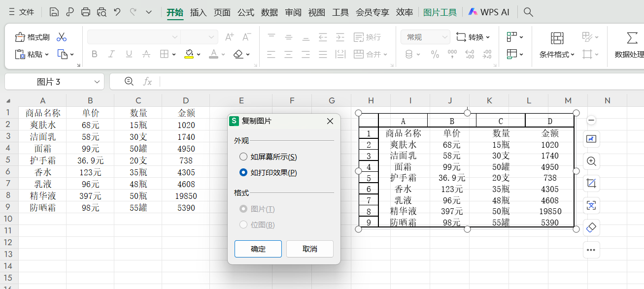Open the 条件格式 dropdown
This screenshot has height=289, width=644.
(x=557, y=54)
